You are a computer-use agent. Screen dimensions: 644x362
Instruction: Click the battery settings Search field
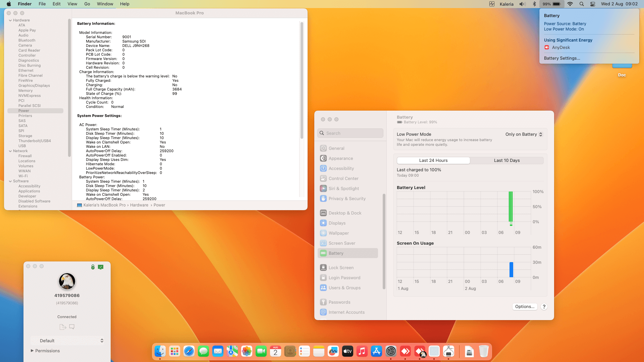point(351,133)
